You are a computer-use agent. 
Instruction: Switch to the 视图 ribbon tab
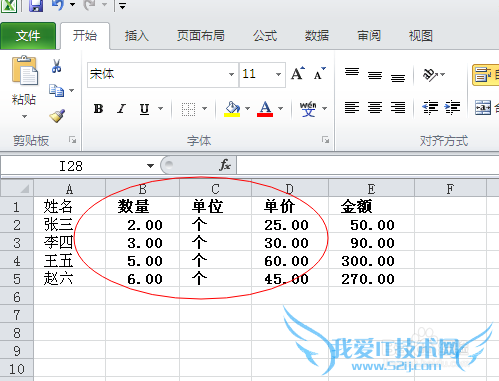(421, 36)
